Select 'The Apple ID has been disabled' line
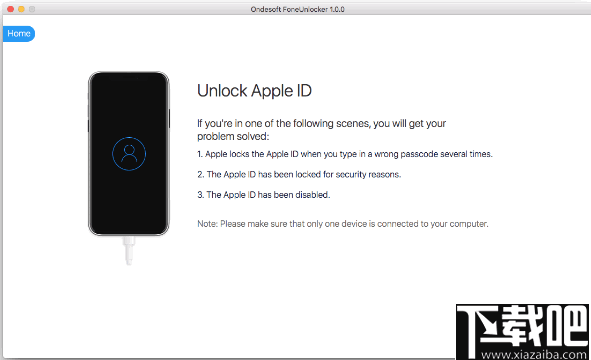 point(263,195)
